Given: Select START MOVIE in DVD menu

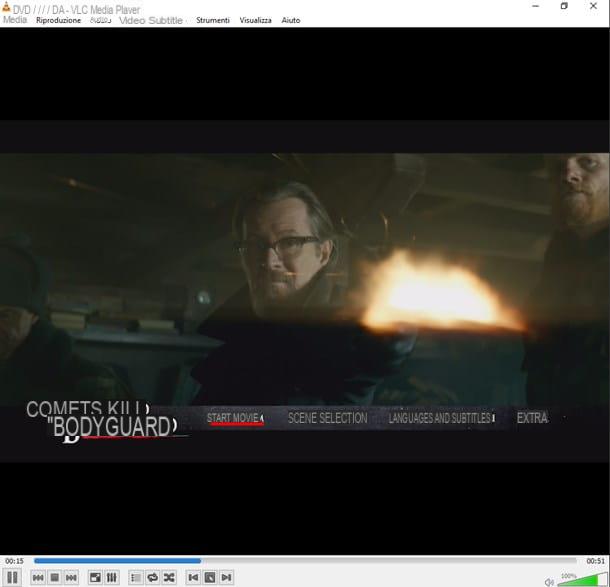Looking at the screenshot, I should click(235, 418).
